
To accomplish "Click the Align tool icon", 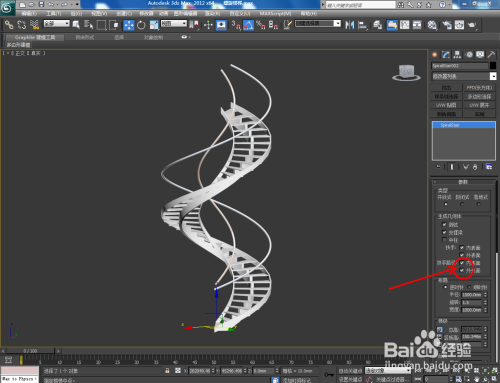I will click(362, 25).
